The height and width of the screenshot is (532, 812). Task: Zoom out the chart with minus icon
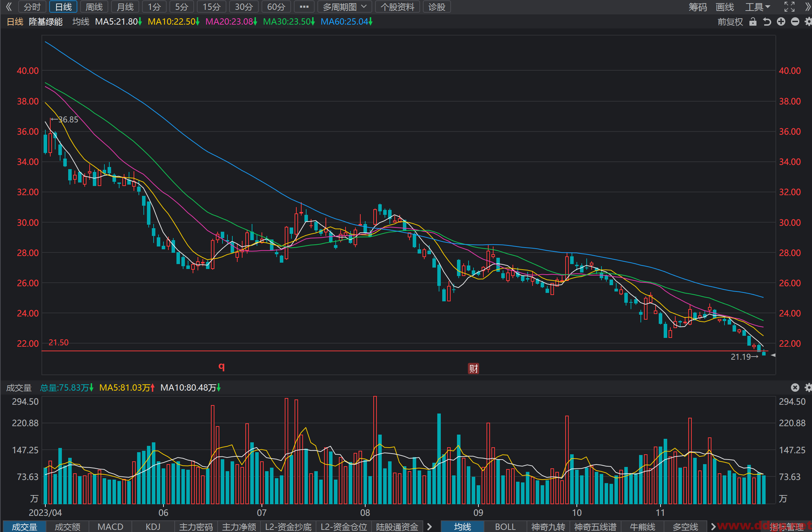tap(795, 22)
